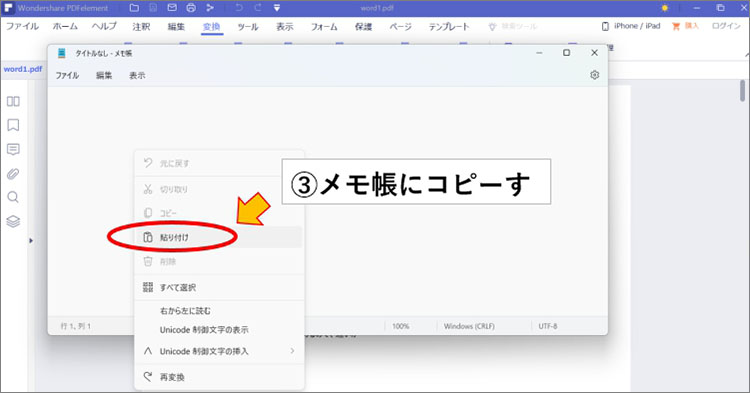Screen dimensions: 750x393
Task: Open PDFelement ヘルプ tab
Action: pyautogui.click(x=104, y=26)
